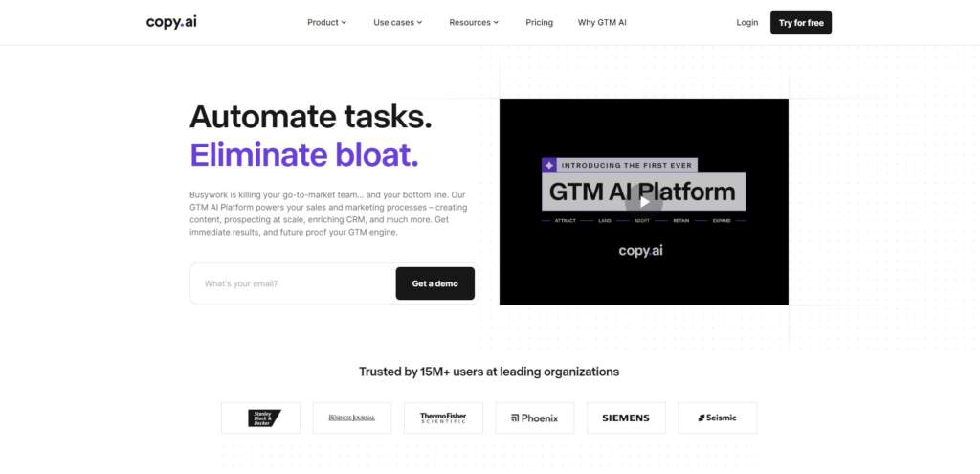
Task: Open Why GTM AI page
Action: [602, 23]
